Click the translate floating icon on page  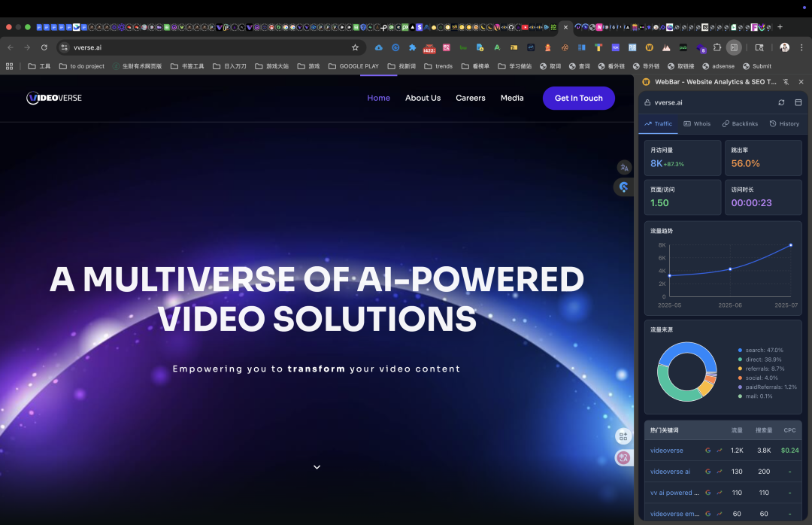[624, 168]
